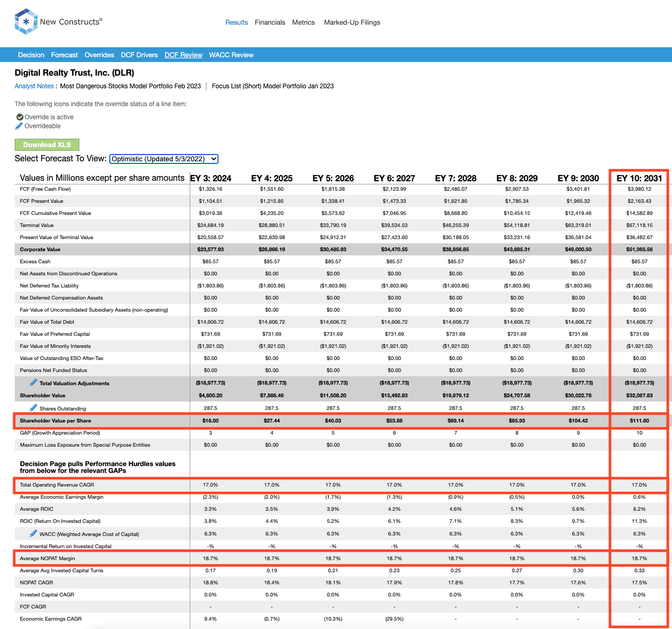Click the Average ROIC row label

[x=37, y=509]
